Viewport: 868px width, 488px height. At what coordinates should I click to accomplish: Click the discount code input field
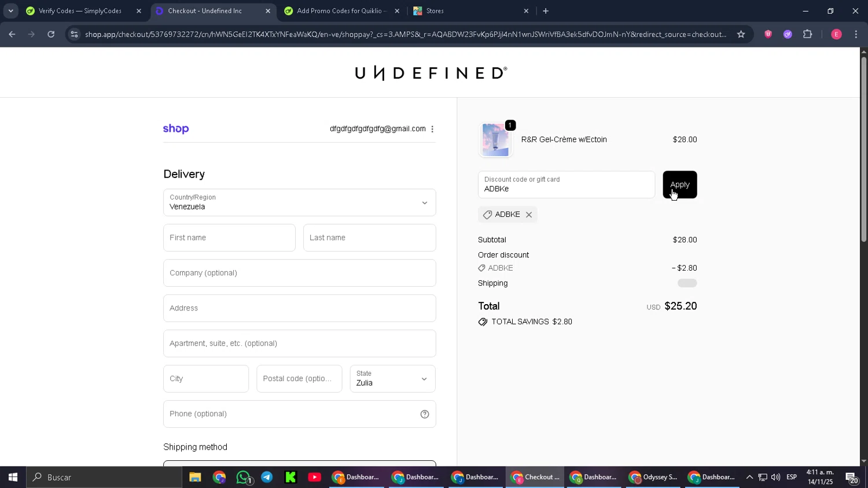click(567, 184)
